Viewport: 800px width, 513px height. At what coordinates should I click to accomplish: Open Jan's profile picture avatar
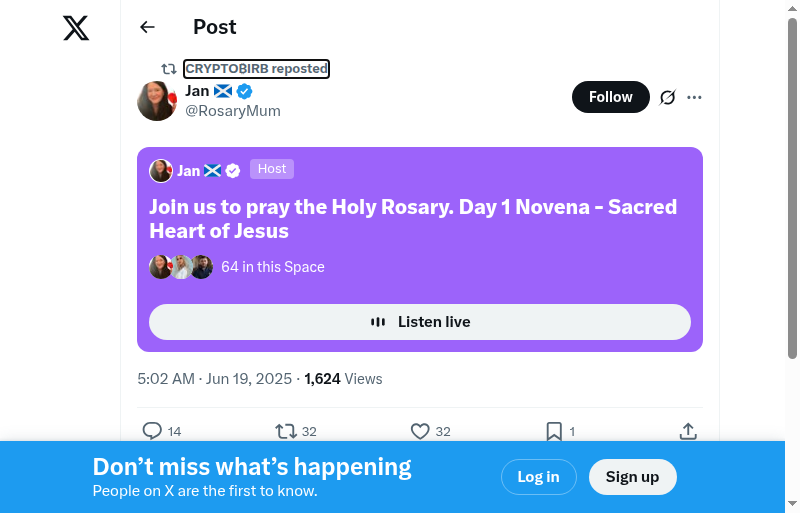[x=157, y=101]
